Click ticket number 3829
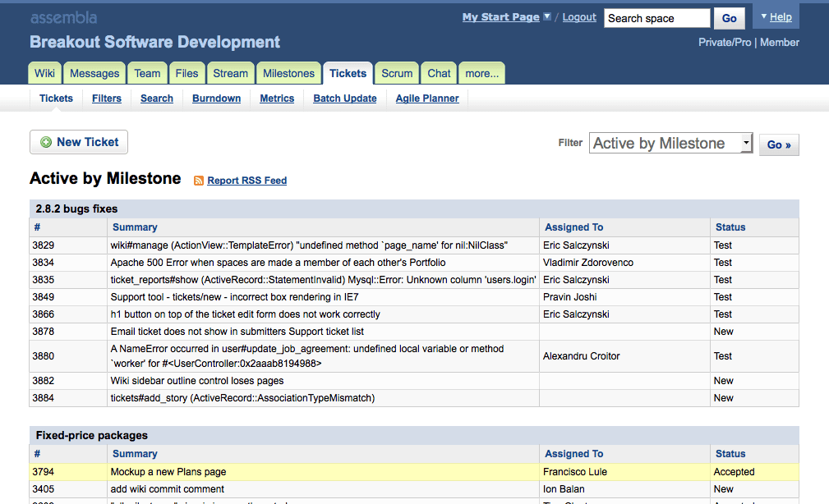Image resolution: width=829 pixels, height=504 pixels. pos(44,245)
